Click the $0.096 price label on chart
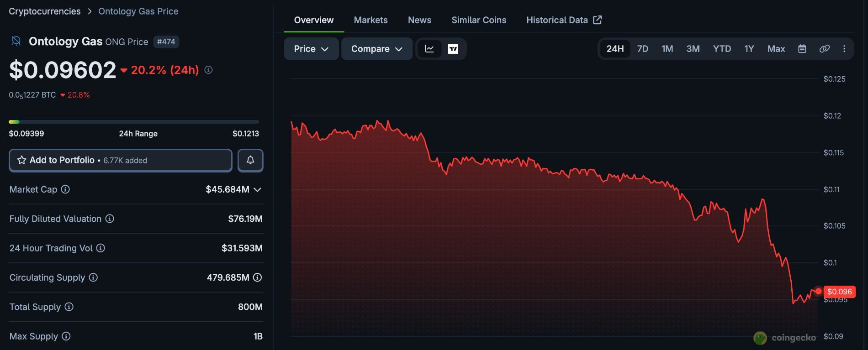The image size is (868, 350). click(840, 292)
